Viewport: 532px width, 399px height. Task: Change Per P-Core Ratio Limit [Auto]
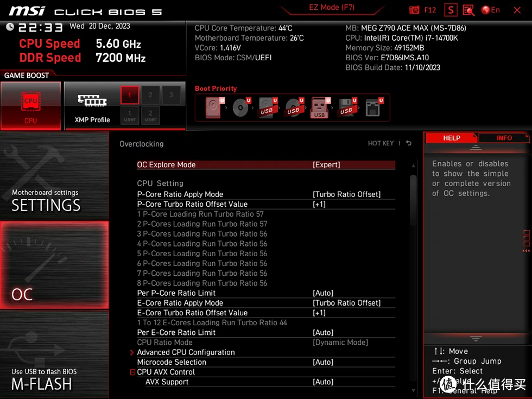click(x=266, y=293)
